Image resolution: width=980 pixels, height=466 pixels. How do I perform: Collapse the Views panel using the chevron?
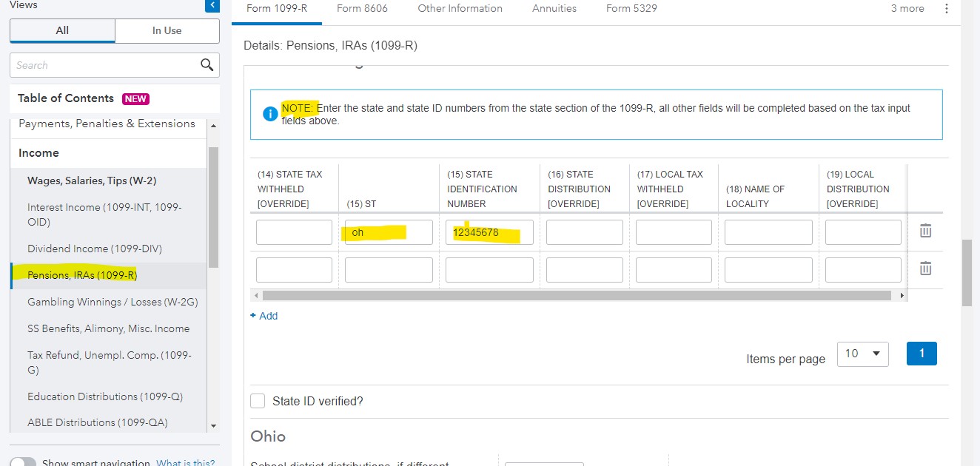212,5
